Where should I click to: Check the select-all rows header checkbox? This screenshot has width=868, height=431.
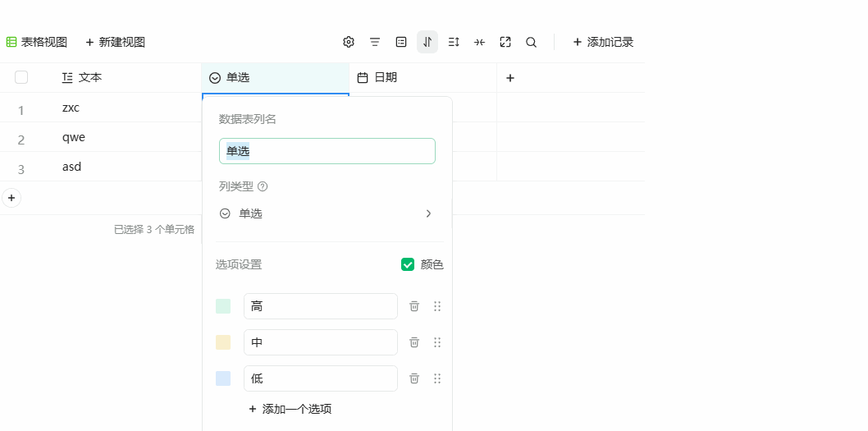point(21,77)
